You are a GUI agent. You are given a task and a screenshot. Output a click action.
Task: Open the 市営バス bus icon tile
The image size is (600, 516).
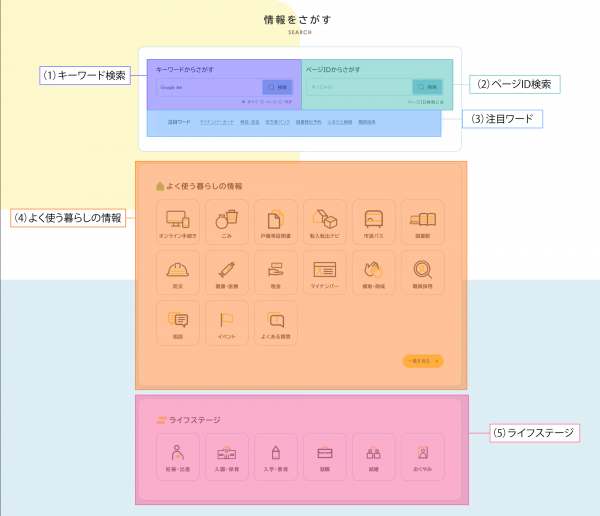[374, 222]
